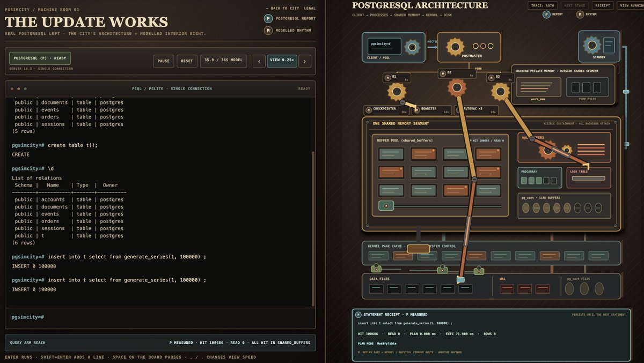Image resolution: width=644 pixels, height=363 pixels.
Task: Click the 'PLAN NODE ModifyTable' receipt line
Action: (x=378, y=344)
